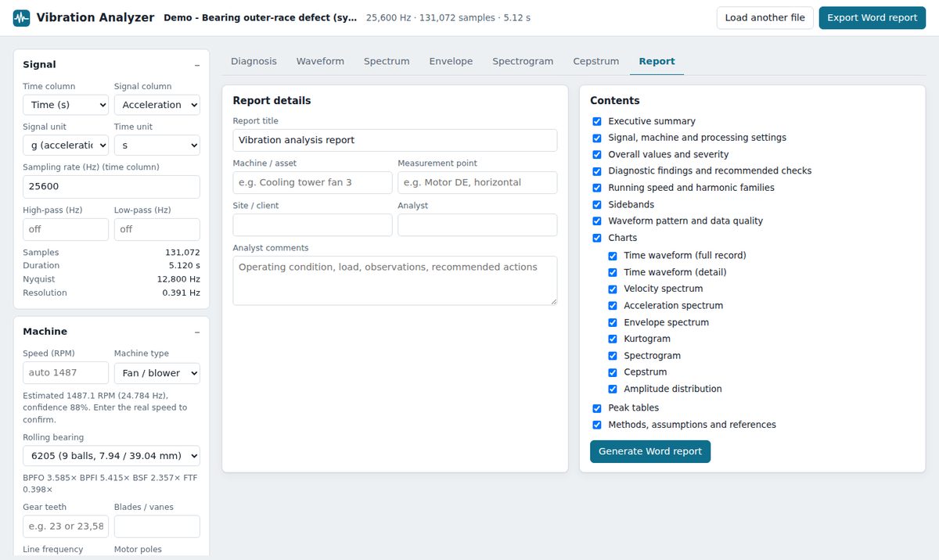Switch to the Waveform tab

point(320,61)
